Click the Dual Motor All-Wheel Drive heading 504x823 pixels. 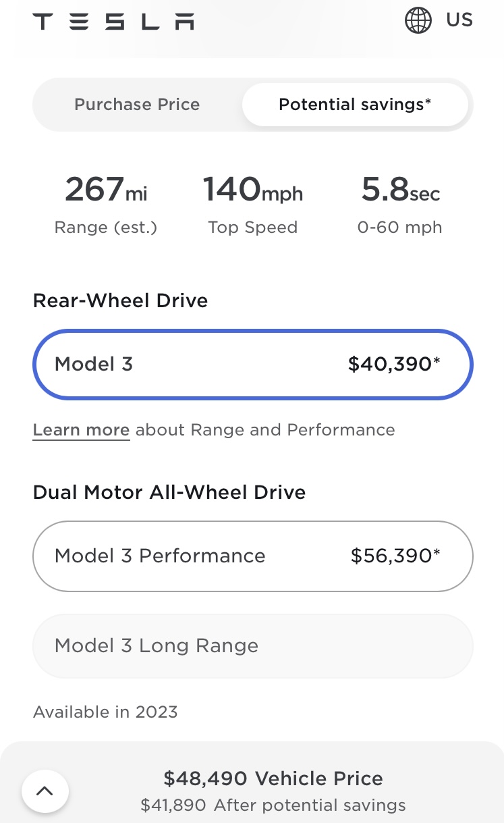[169, 492]
